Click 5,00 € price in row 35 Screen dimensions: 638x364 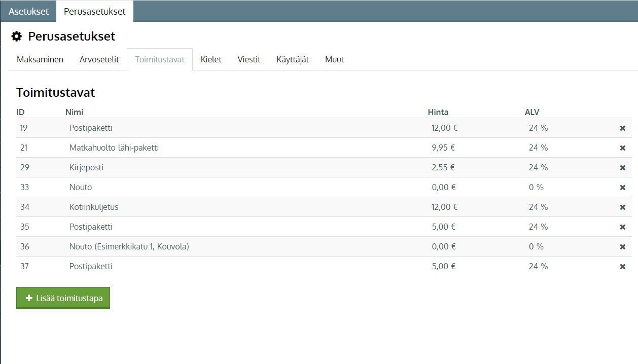coord(444,227)
